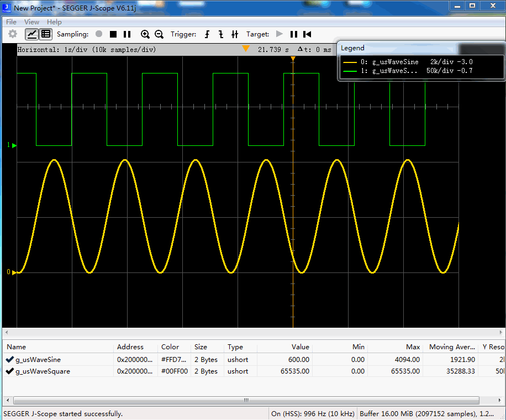
Task: Set both edges trigger icon
Action: pos(235,34)
